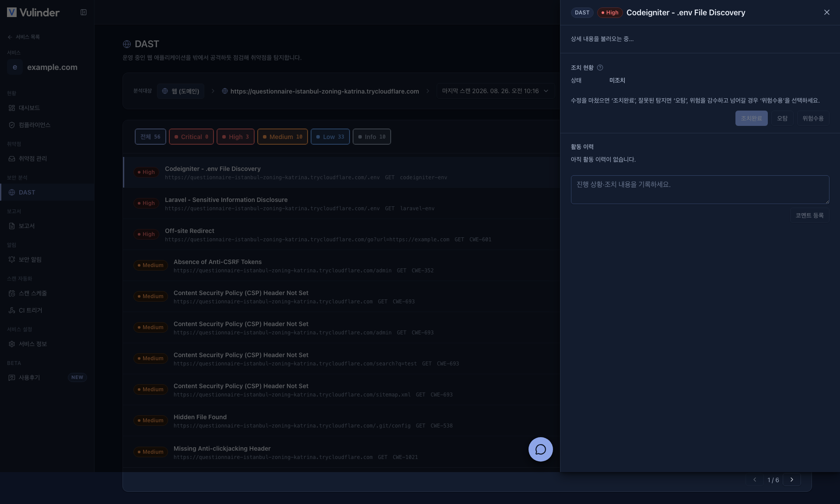Click the example.com service avatar
Image resolution: width=840 pixels, height=504 pixels.
click(x=15, y=67)
